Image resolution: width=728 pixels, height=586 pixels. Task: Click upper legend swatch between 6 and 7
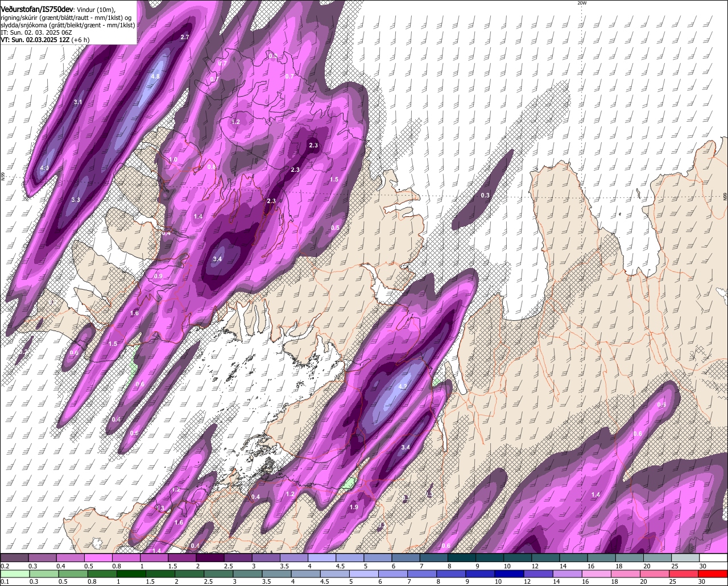(x=406, y=558)
